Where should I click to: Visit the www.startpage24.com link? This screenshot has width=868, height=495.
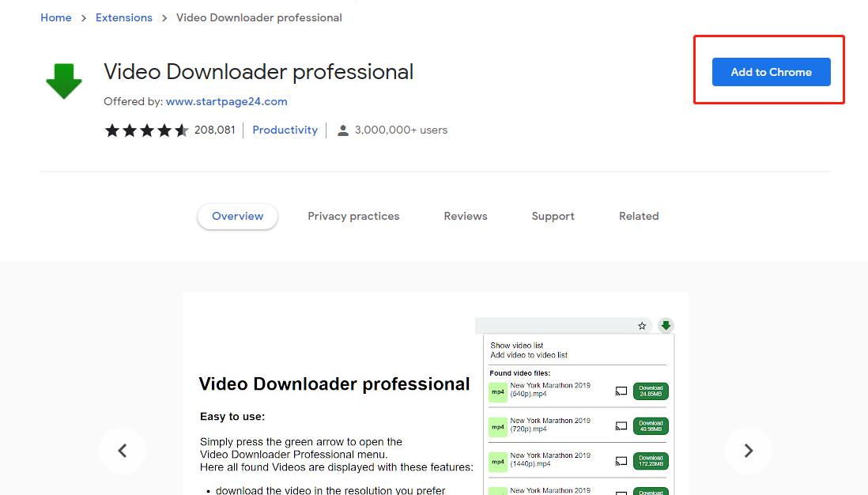(228, 101)
